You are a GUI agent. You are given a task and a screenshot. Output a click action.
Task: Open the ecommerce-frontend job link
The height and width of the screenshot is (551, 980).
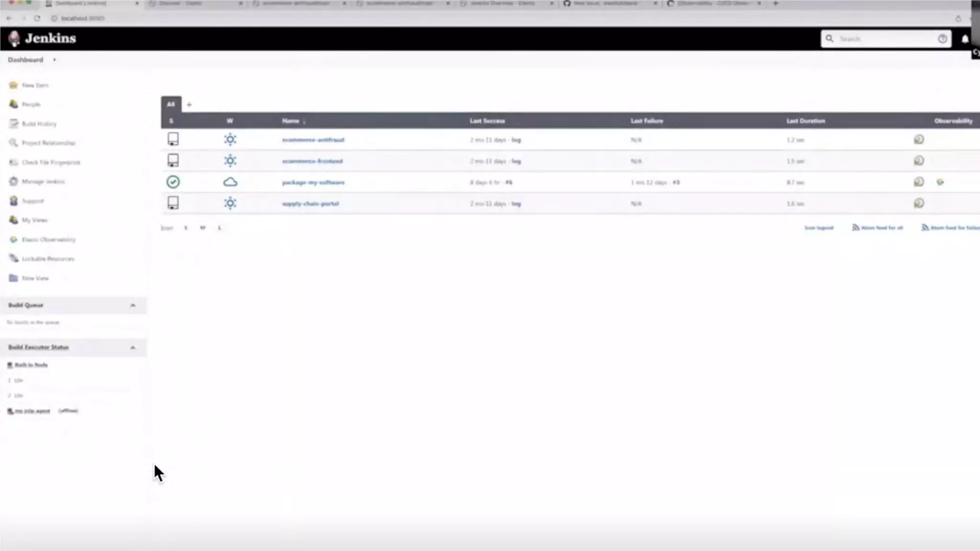(x=312, y=161)
